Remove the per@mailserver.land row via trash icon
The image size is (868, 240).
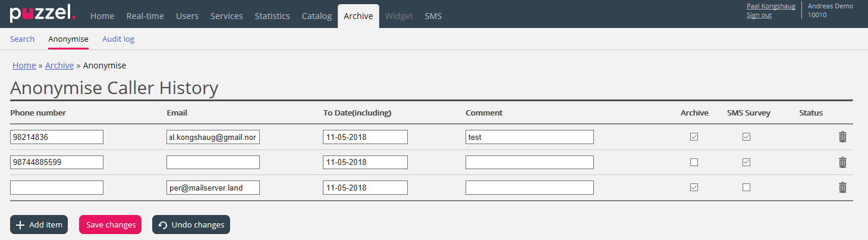842,188
